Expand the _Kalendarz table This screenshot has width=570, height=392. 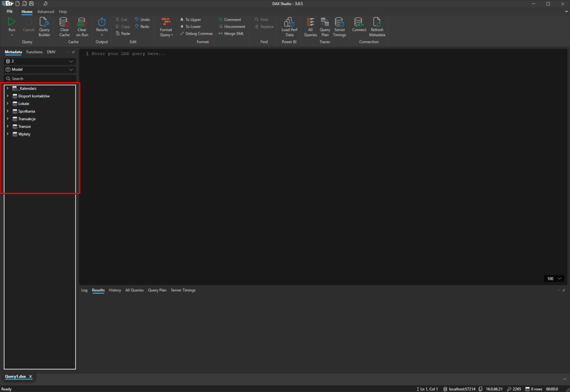click(x=7, y=88)
